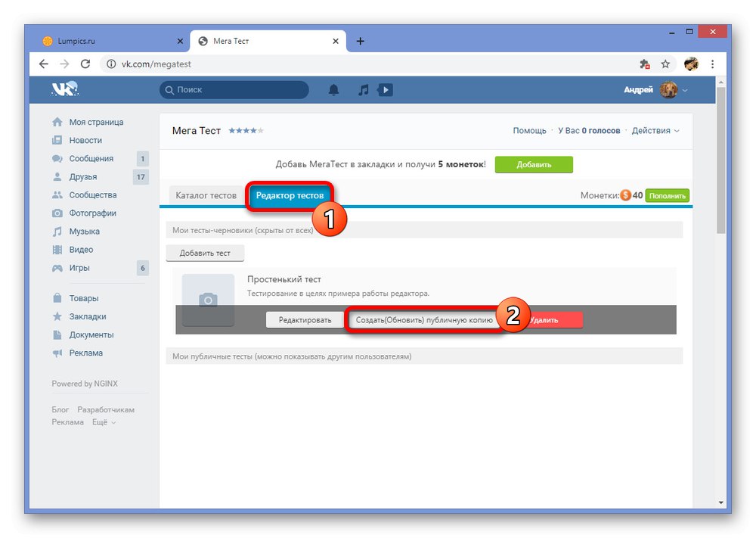Click the VK logo icon
Image resolution: width=756 pixels, height=538 pixels.
pos(64,89)
